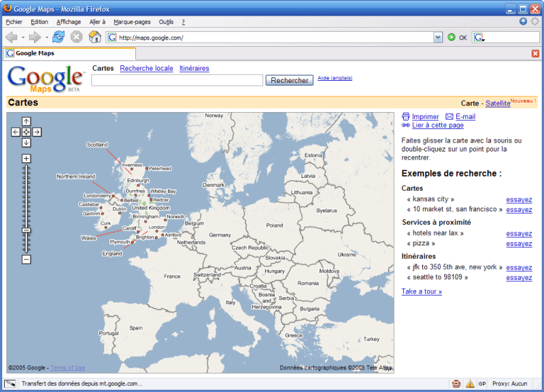Viewport: 544px width, 392px height.
Task: Open Take a tour link
Action: 422,291
